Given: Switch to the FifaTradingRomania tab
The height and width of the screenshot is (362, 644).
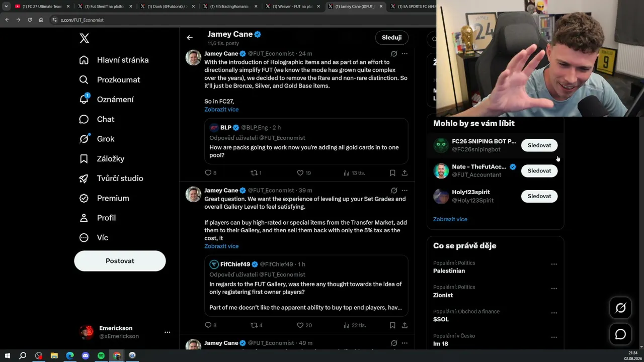Looking at the screenshot, I should 229,7.
